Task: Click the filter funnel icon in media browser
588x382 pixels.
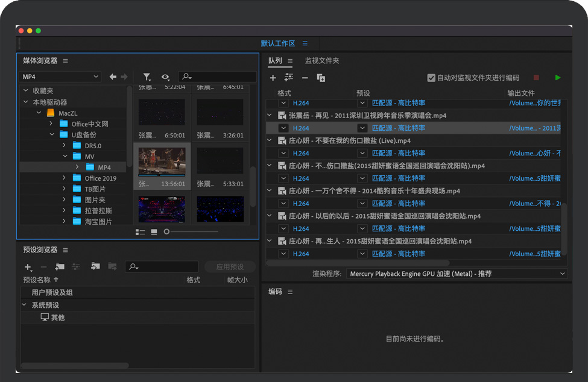Action: click(147, 77)
